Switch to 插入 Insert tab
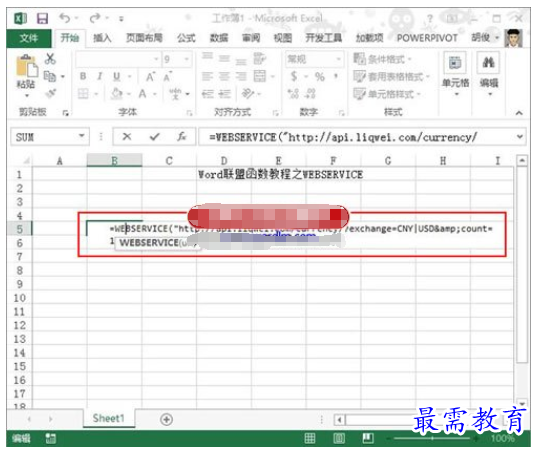Viewport: 535px width, 451px height. click(x=102, y=38)
